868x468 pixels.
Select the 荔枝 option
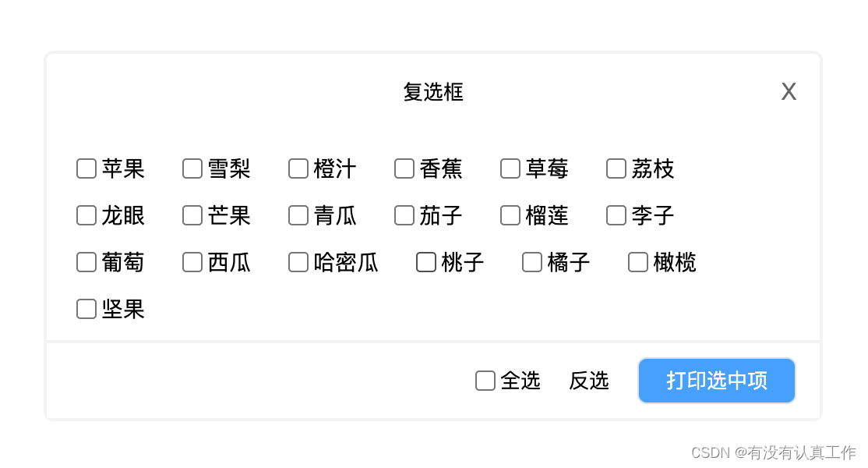coord(616,168)
